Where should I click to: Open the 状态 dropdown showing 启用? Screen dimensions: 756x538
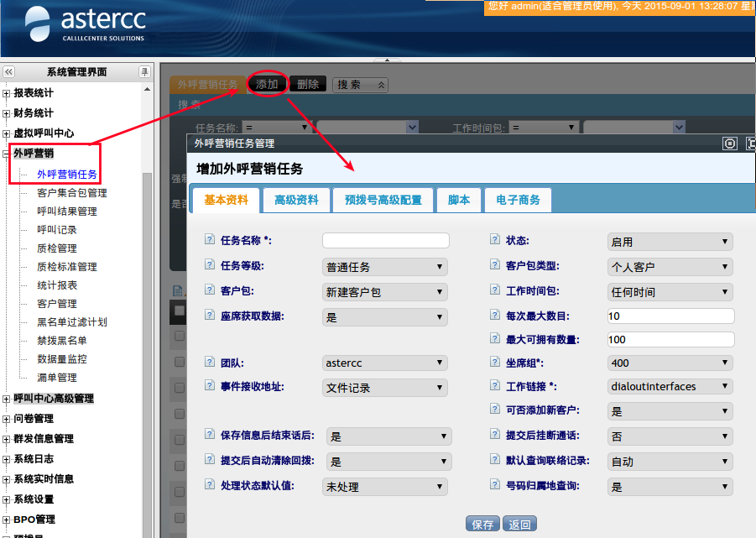(670, 242)
